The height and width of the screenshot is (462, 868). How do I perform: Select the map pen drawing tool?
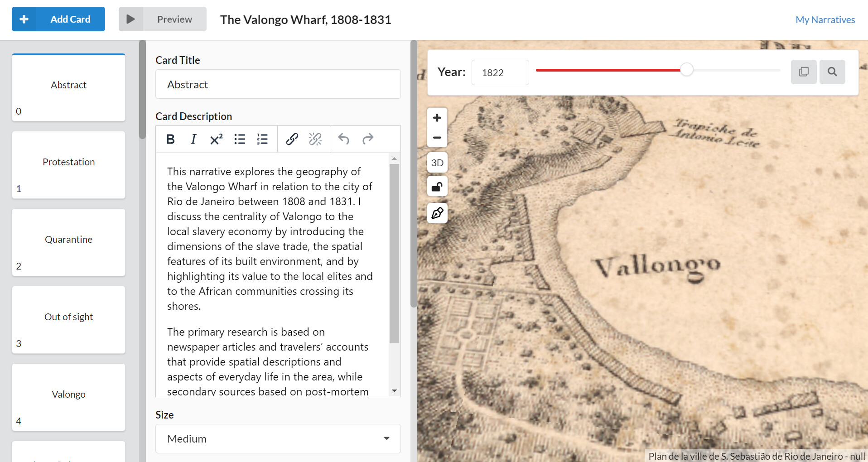[437, 213]
